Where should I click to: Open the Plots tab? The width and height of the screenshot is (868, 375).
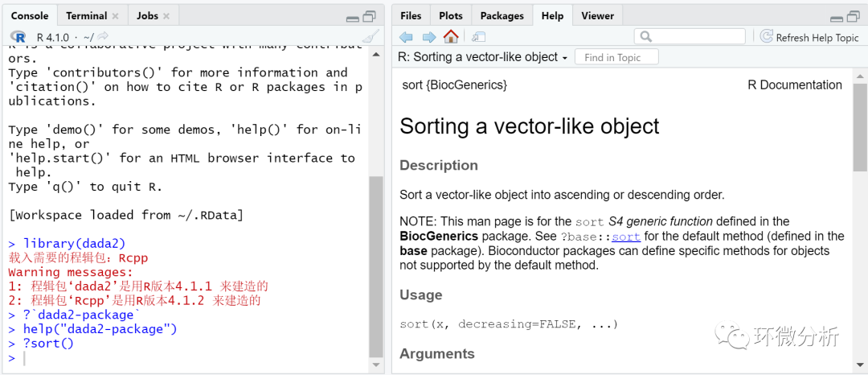(451, 16)
